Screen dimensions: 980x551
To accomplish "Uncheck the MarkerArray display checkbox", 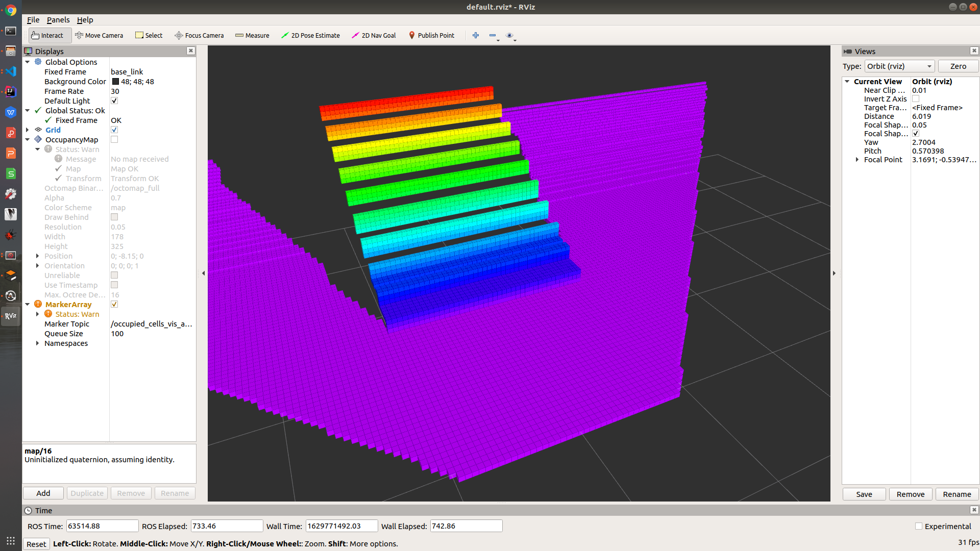I will pos(114,305).
